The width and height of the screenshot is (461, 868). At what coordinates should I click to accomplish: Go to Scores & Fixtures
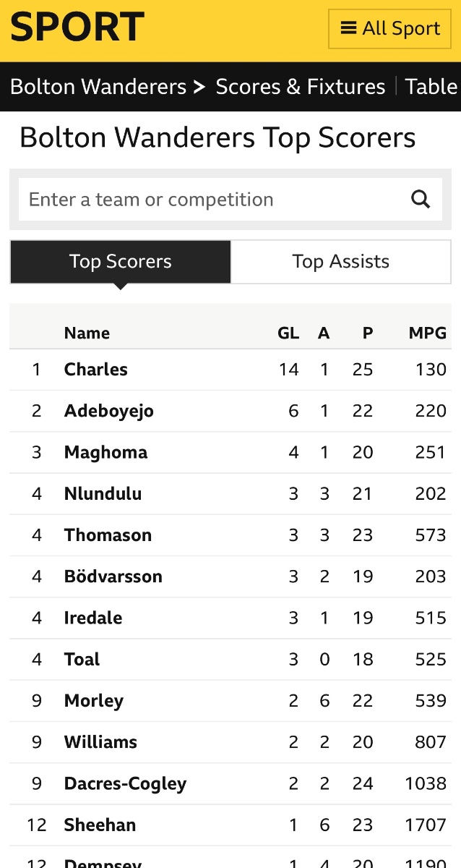(301, 87)
